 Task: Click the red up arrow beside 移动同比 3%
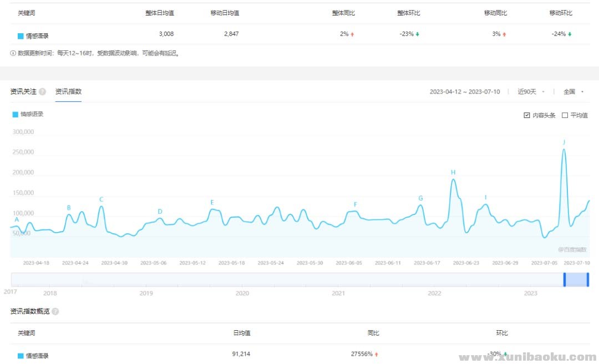(504, 34)
